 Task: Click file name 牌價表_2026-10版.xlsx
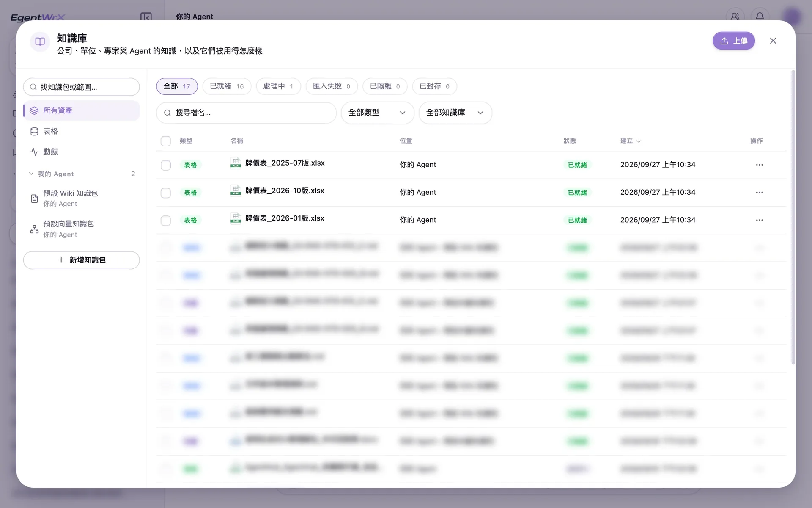click(x=285, y=190)
